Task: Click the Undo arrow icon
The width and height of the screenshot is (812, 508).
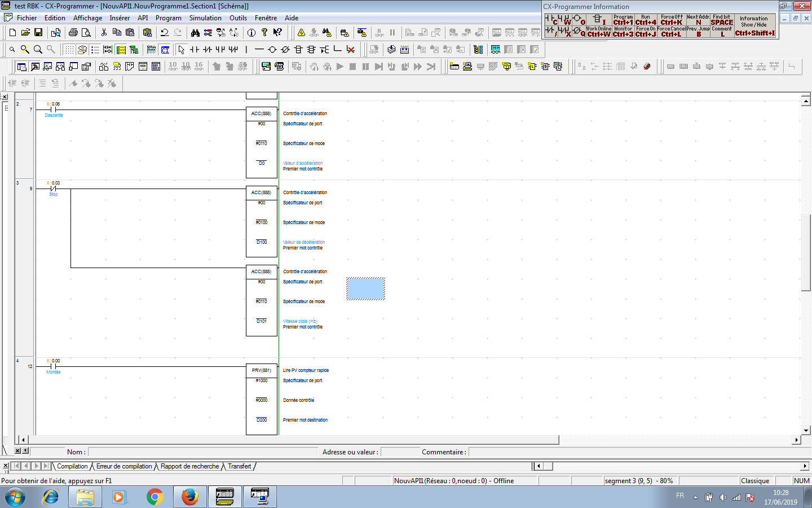Action: point(165,33)
